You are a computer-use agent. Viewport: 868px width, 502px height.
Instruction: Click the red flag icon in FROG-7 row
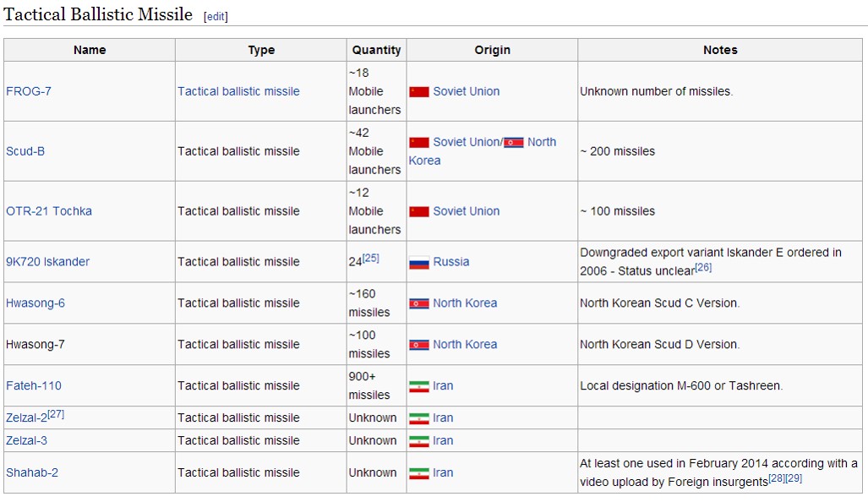pyautogui.click(x=419, y=92)
